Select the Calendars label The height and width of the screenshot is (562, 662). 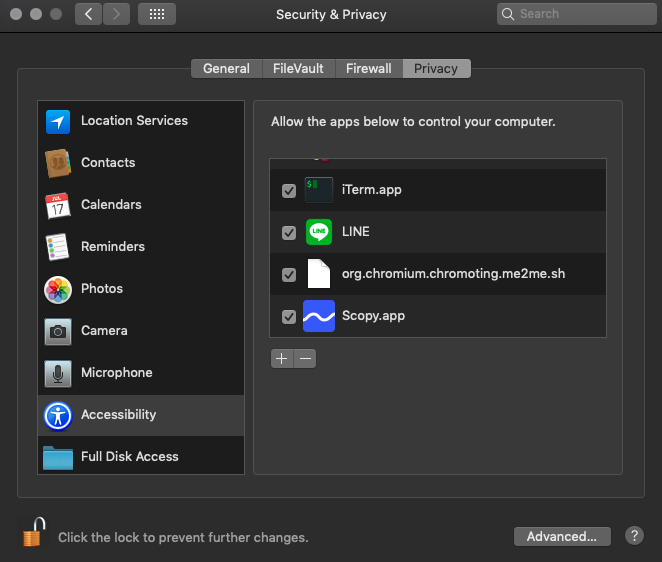click(111, 204)
